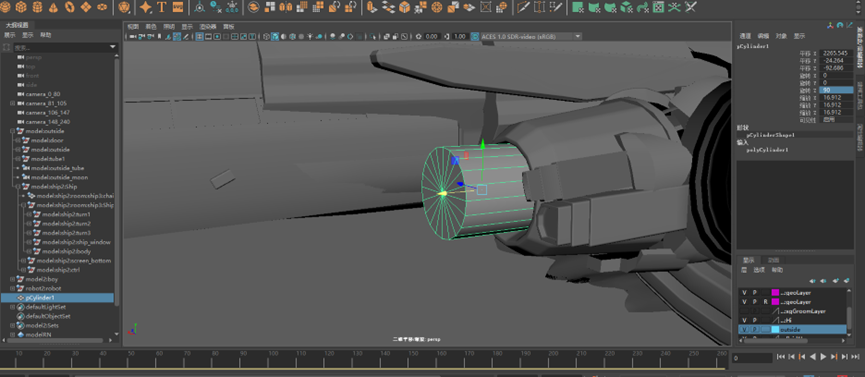Collapse the model:ship2:Ship tree node
Viewport: 865px width, 377px height.
click(x=18, y=187)
